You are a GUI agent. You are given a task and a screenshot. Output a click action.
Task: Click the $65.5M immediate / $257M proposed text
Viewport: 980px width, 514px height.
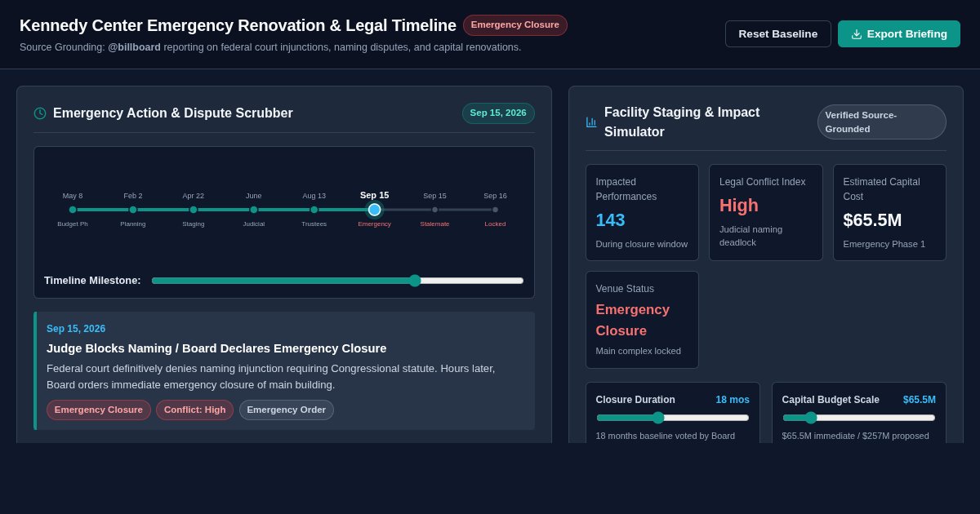(856, 436)
